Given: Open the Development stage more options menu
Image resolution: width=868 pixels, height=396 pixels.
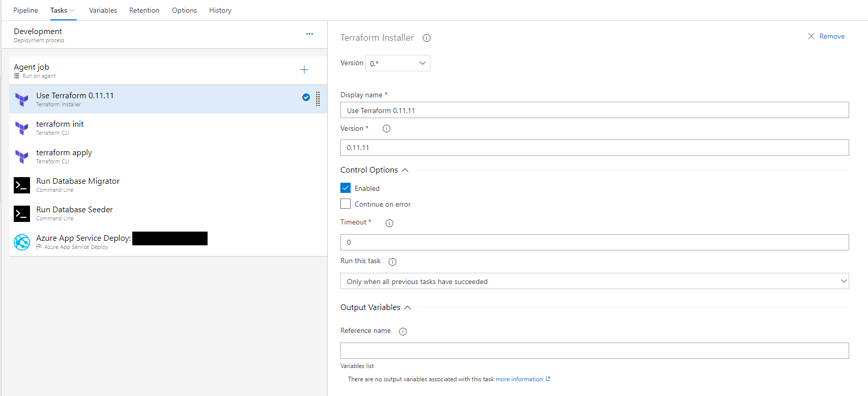Looking at the screenshot, I should click(x=309, y=34).
